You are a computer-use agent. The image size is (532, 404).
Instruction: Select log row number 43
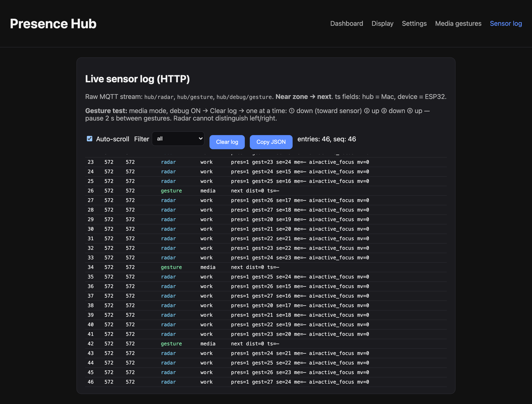(x=266, y=353)
